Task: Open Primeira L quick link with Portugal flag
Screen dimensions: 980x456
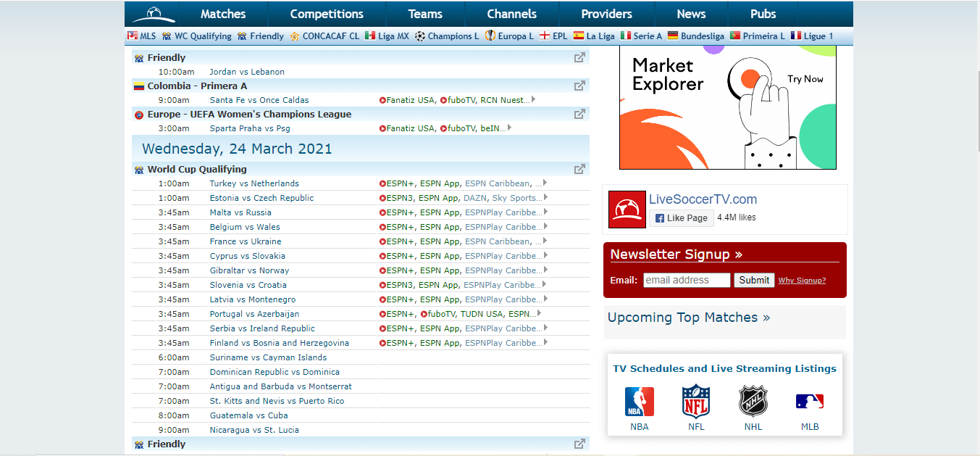Action: 757,36
